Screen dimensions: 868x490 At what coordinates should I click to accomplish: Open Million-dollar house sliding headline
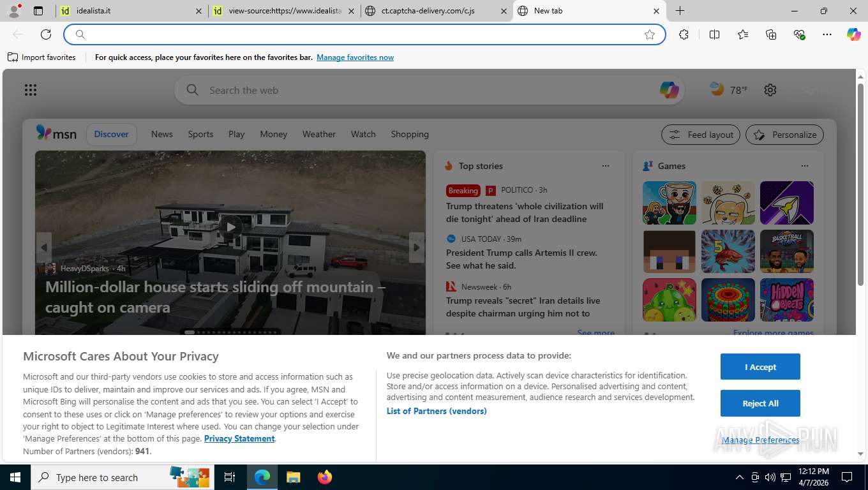click(216, 297)
